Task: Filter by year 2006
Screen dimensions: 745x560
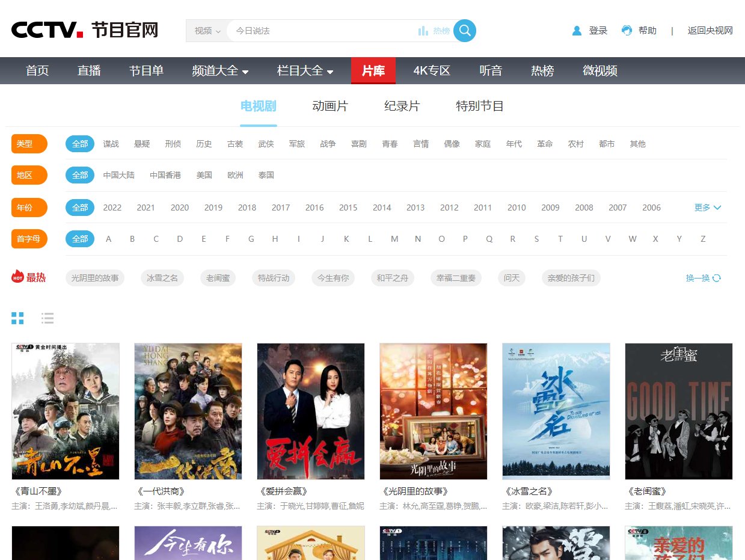Action: (x=652, y=208)
